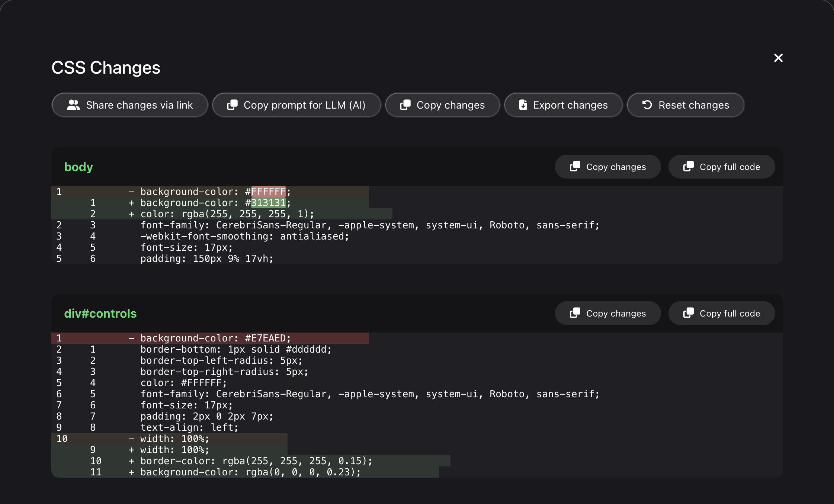834x504 pixels.
Task: Click copy icon in body section's Copy full code
Action: [x=688, y=167]
